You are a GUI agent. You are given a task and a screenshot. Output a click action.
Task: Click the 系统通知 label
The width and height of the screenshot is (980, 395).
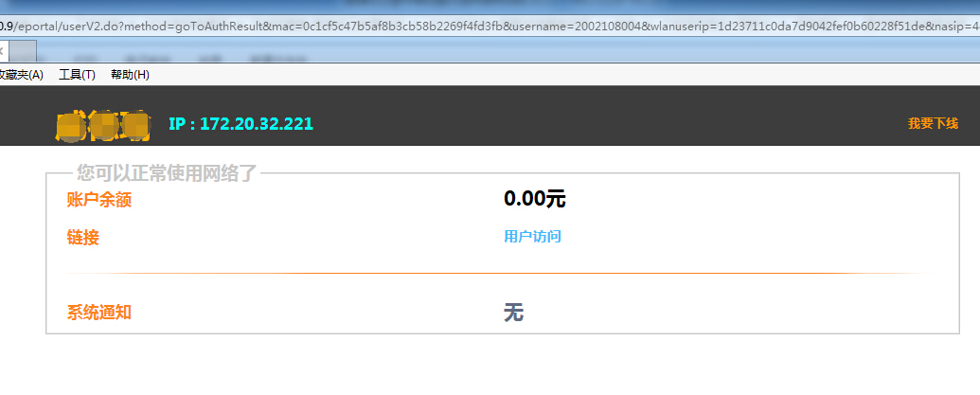tap(98, 313)
